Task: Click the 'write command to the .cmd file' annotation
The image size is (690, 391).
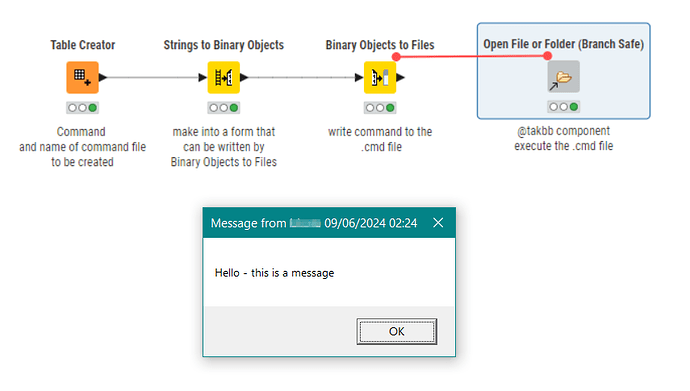Action: [380, 139]
